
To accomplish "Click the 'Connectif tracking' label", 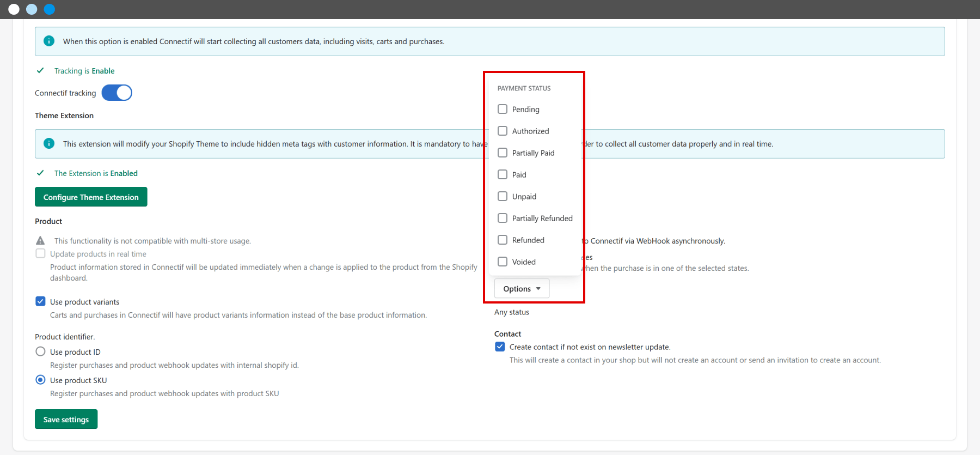I will coord(65,93).
